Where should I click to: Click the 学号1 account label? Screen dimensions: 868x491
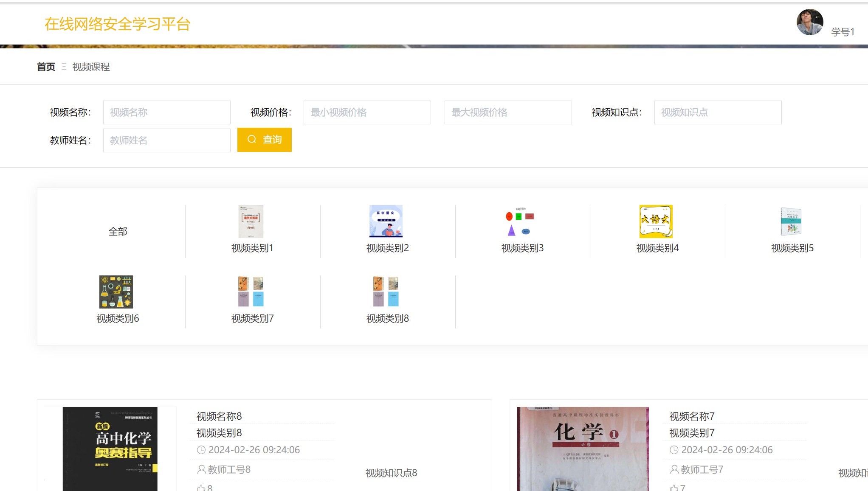(x=843, y=32)
